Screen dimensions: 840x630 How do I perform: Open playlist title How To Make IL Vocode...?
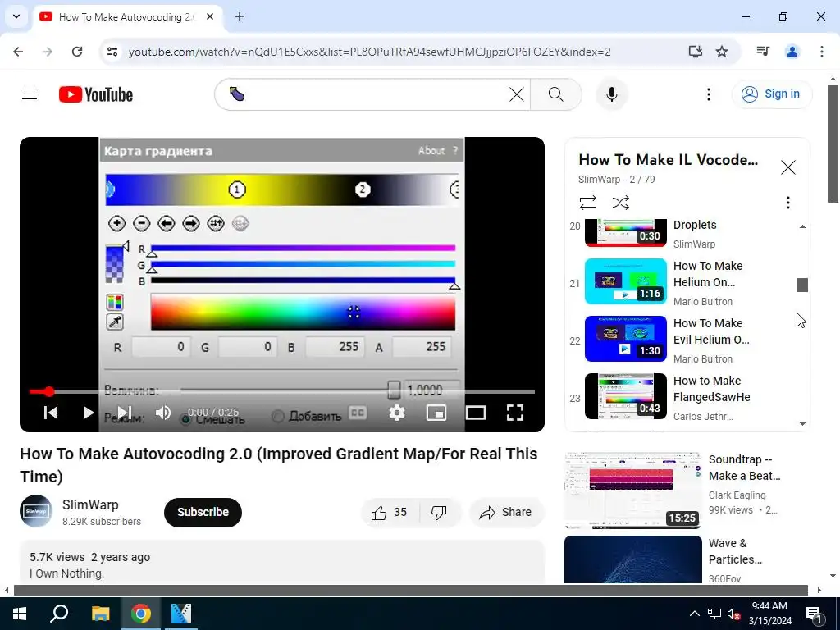[x=668, y=160]
